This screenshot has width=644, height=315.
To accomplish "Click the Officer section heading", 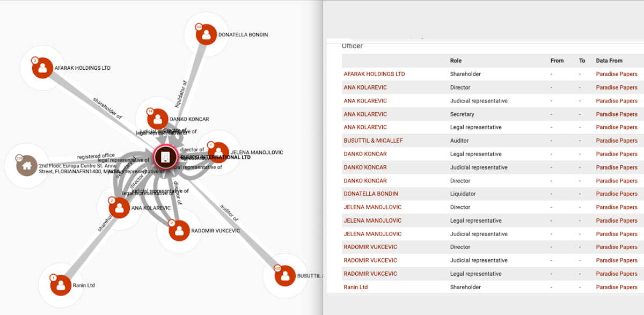I will tap(352, 46).
